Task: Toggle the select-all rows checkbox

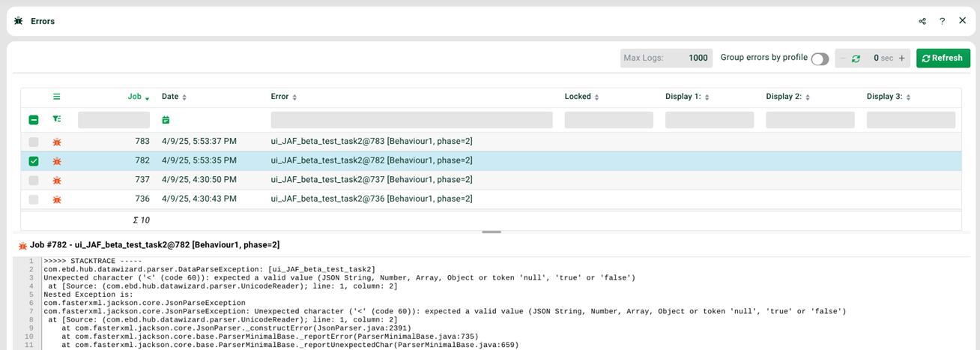Action: [34, 120]
